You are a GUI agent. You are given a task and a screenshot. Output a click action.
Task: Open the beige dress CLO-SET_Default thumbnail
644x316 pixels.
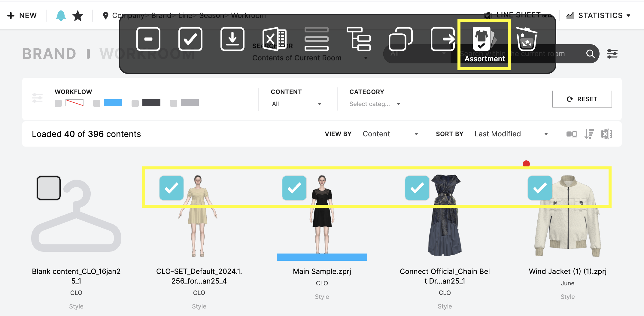198,216
